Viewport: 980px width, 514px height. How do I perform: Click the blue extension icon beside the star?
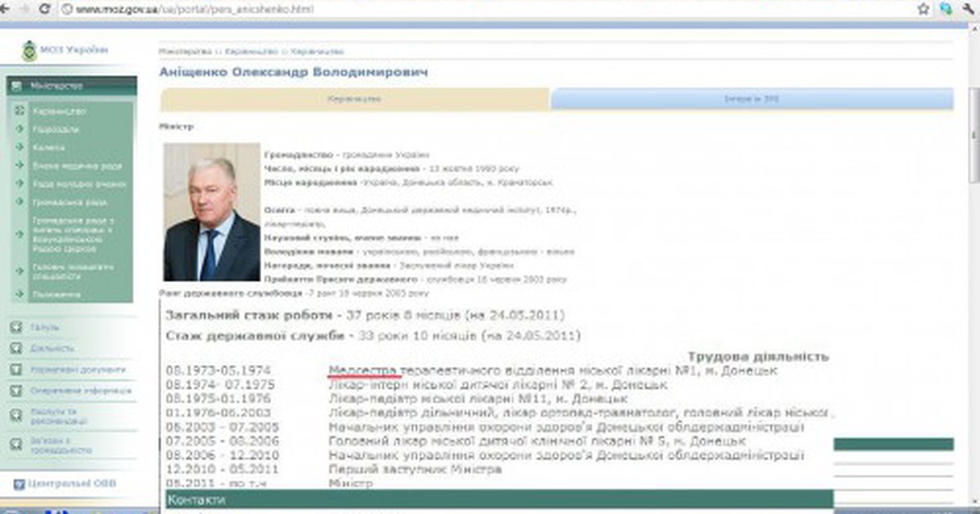[x=946, y=9]
